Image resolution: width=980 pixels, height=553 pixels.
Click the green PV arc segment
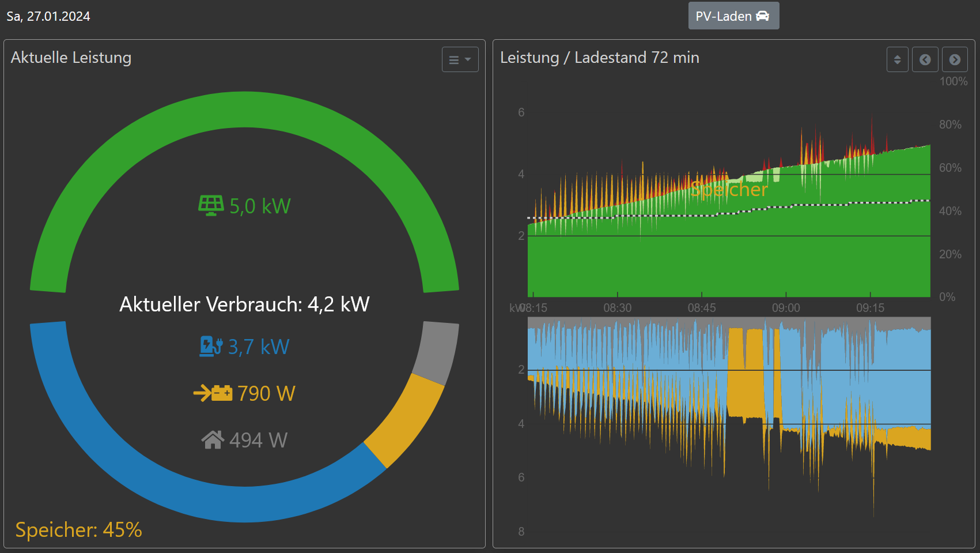244,110
